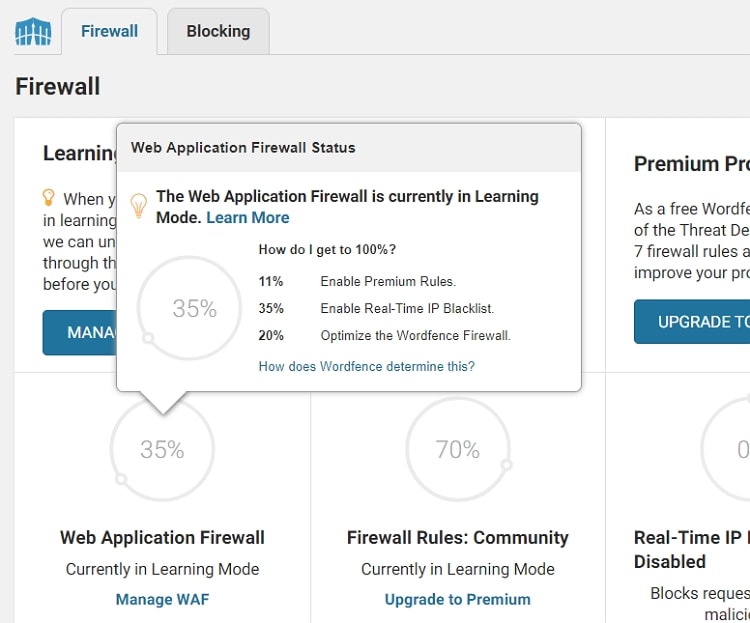This screenshot has width=750, height=623.
Task: Click the Web Application Firewall Status header
Action: coord(243,148)
